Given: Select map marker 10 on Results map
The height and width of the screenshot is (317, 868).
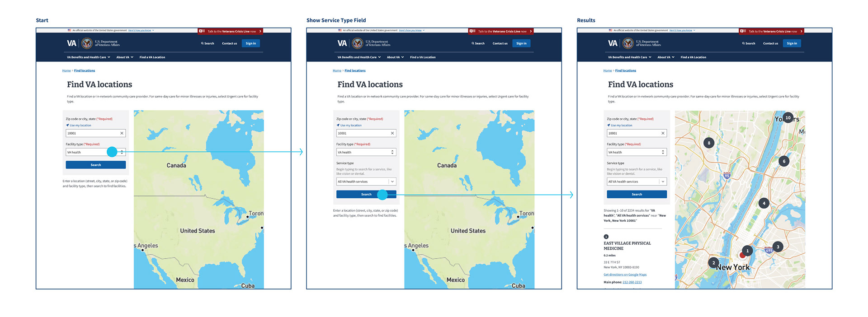Looking at the screenshot, I should point(788,118).
